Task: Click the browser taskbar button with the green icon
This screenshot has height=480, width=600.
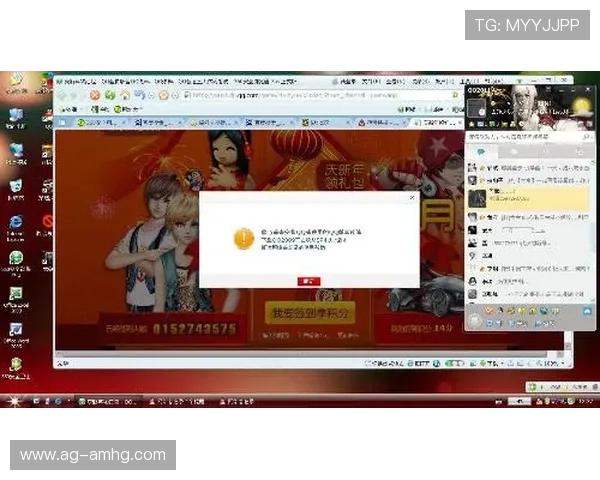Action: pyautogui.click(x=108, y=401)
